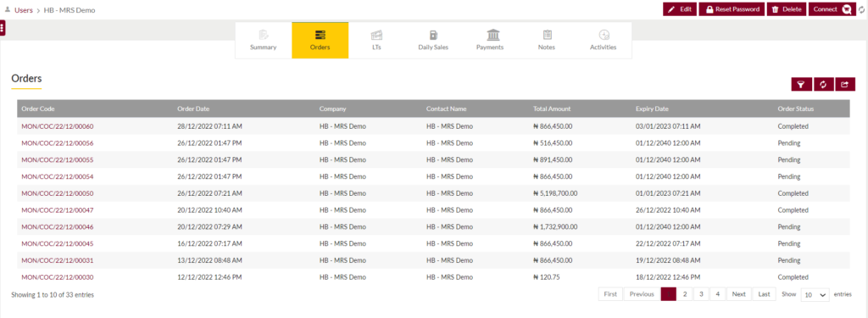This screenshot has width=868, height=318.
Task: Open the side menu dots handle
Action: coord(3,28)
